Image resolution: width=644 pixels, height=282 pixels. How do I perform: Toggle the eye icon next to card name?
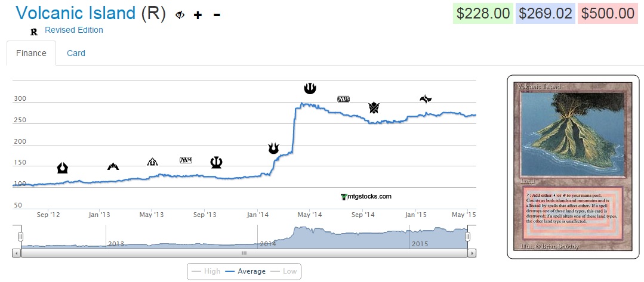pyautogui.click(x=180, y=14)
